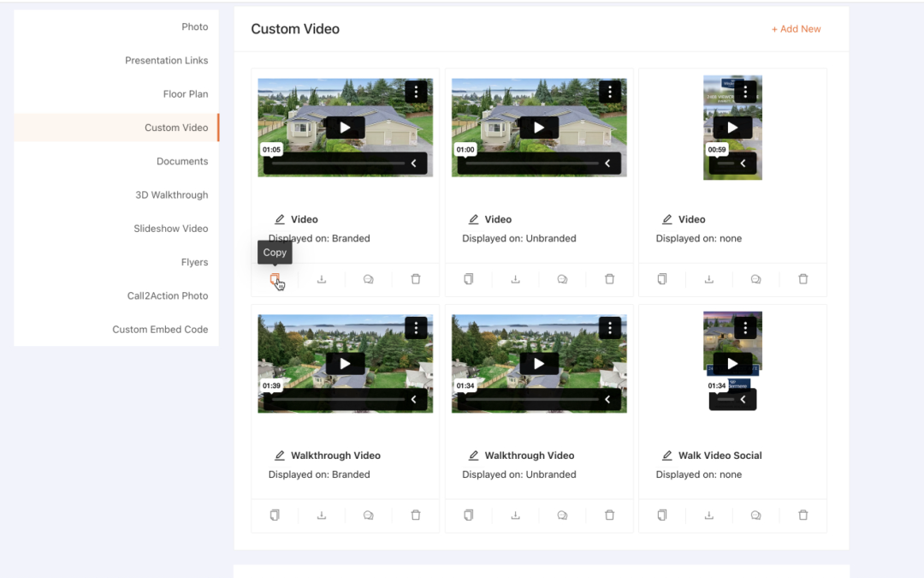Delete the Walk Video Social video

(x=803, y=515)
